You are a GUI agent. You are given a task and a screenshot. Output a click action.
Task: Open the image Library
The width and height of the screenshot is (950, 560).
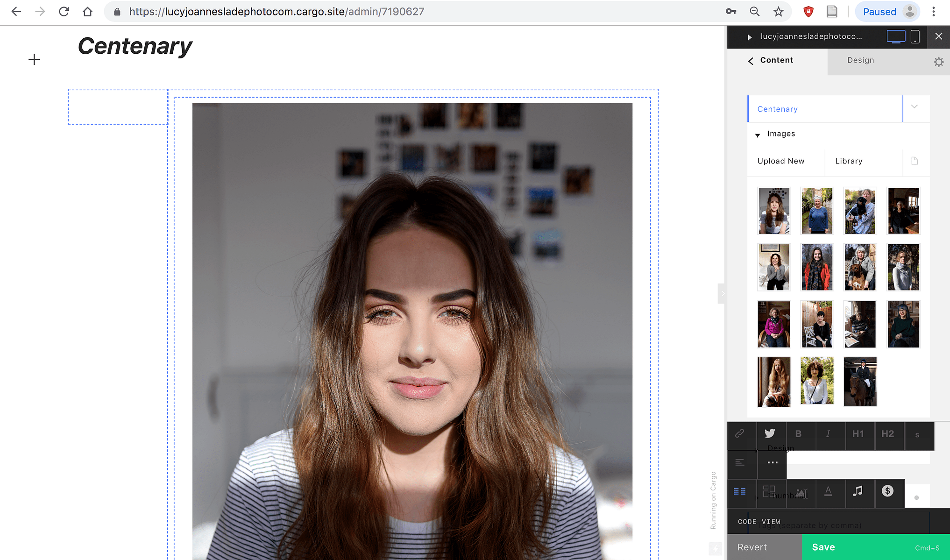[849, 161]
